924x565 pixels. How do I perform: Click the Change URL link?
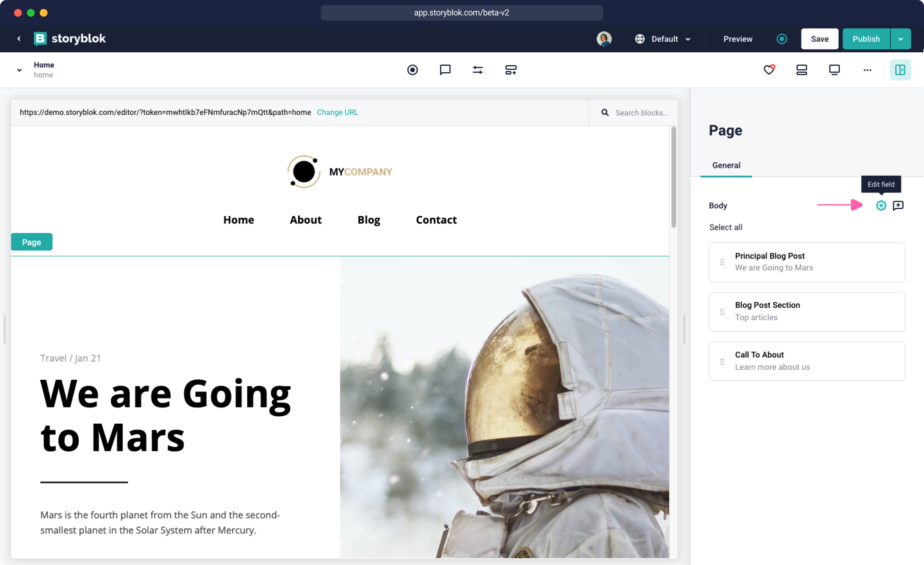click(337, 112)
